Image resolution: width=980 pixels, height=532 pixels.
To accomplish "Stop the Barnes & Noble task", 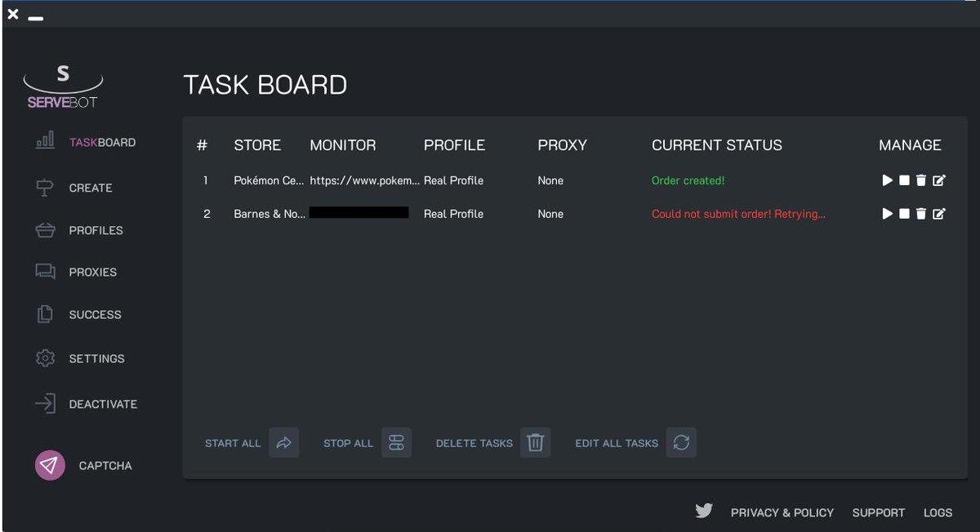I will coord(904,214).
